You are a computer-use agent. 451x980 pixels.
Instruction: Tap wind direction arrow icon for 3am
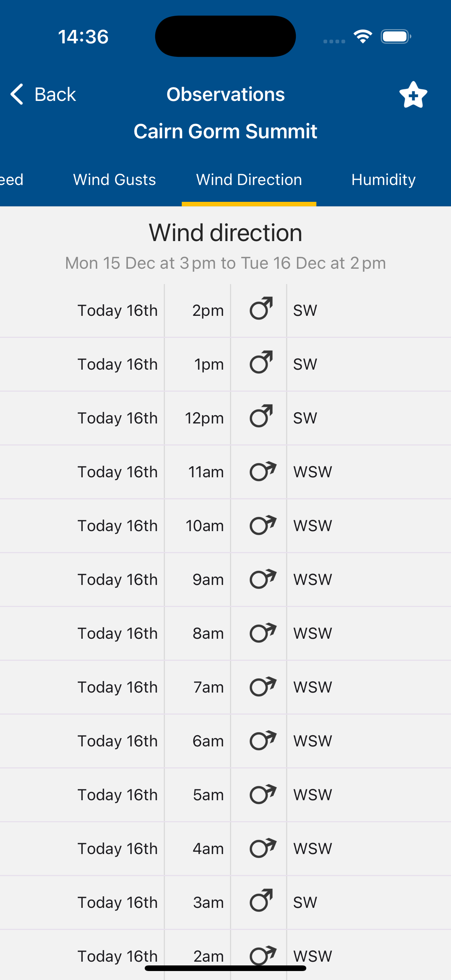[261, 901]
